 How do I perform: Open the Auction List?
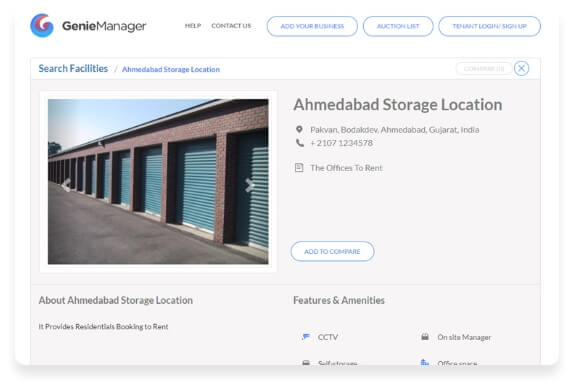[x=398, y=26]
